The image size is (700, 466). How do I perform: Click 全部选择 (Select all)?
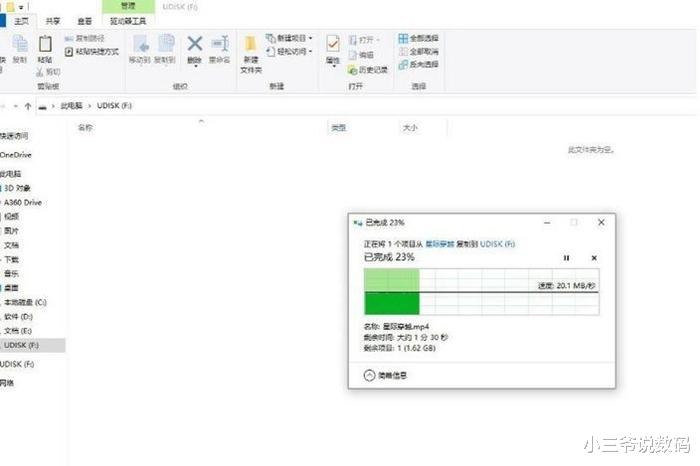[x=419, y=38]
